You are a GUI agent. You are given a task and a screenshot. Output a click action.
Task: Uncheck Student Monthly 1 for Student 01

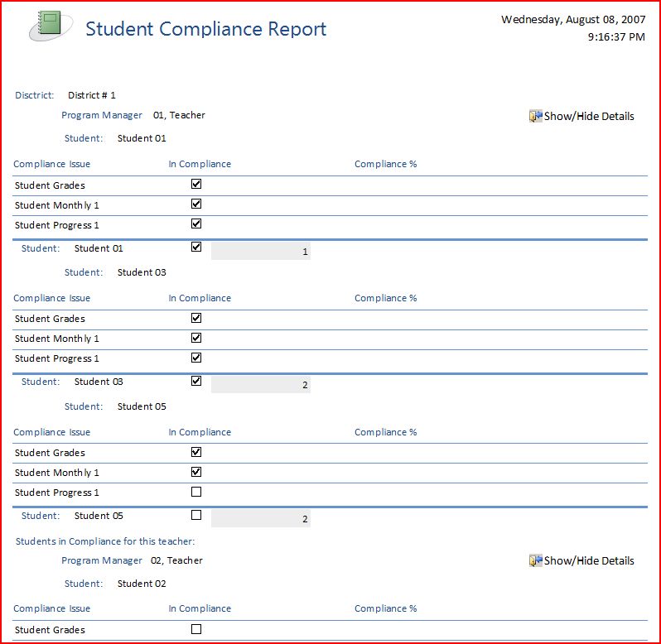point(196,204)
